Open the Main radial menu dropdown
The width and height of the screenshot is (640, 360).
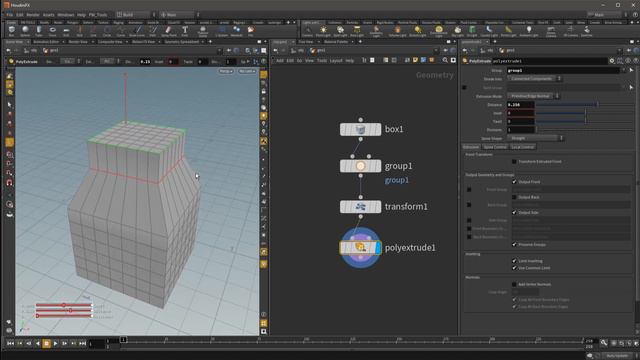tap(180, 15)
